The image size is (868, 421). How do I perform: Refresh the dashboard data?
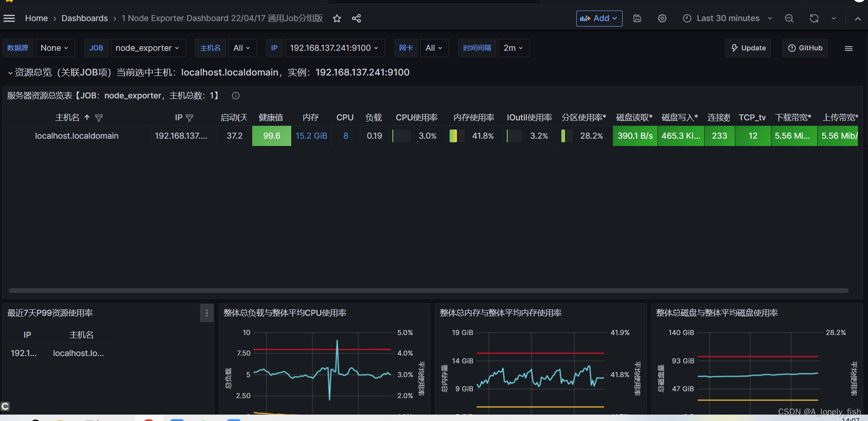pos(814,18)
